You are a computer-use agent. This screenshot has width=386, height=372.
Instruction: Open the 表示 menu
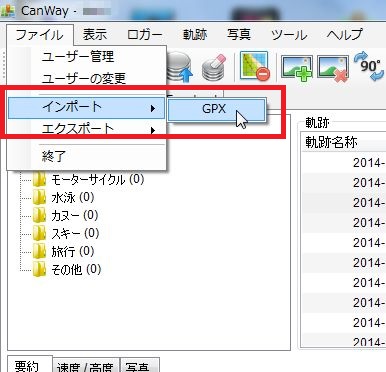[95, 35]
